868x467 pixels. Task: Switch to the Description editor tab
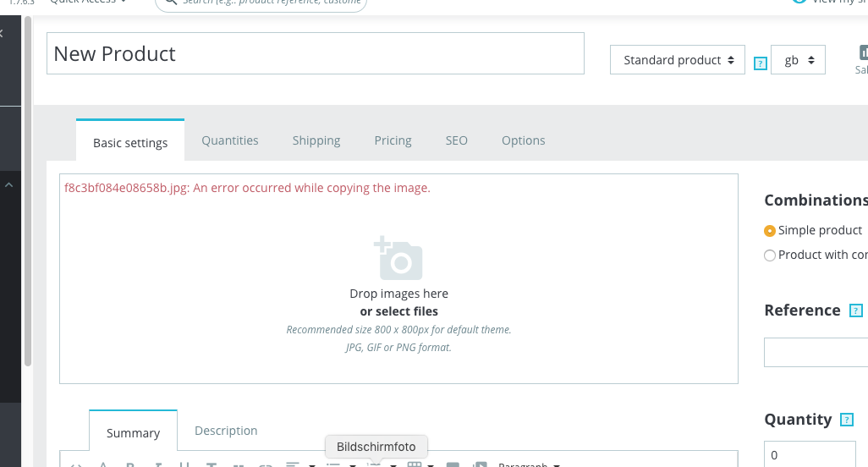point(226,431)
